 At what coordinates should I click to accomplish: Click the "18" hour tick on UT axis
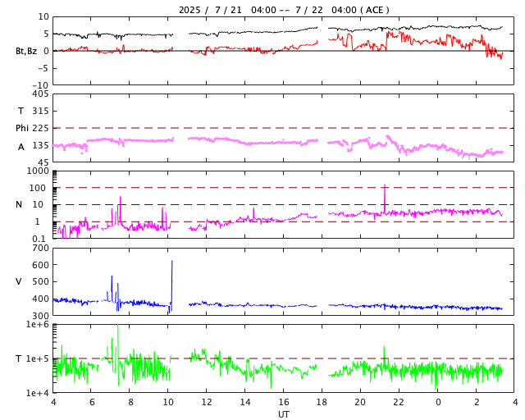coord(322,402)
